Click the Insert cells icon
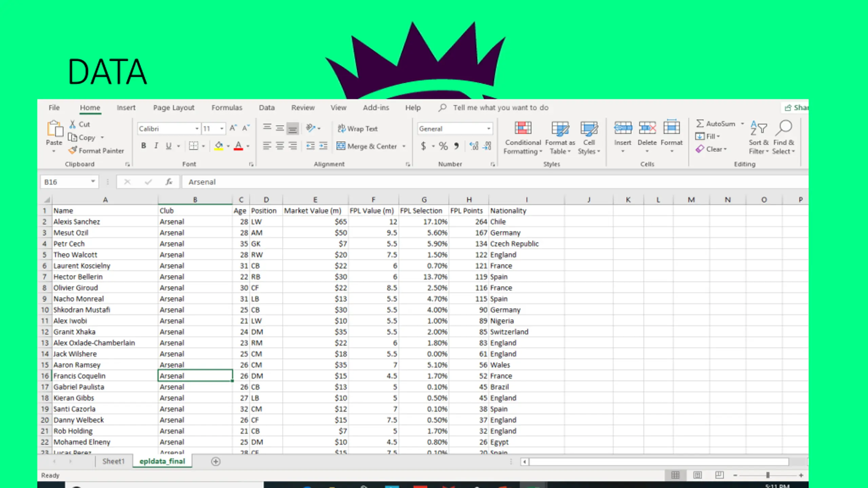The image size is (868, 488). pyautogui.click(x=623, y=128)
